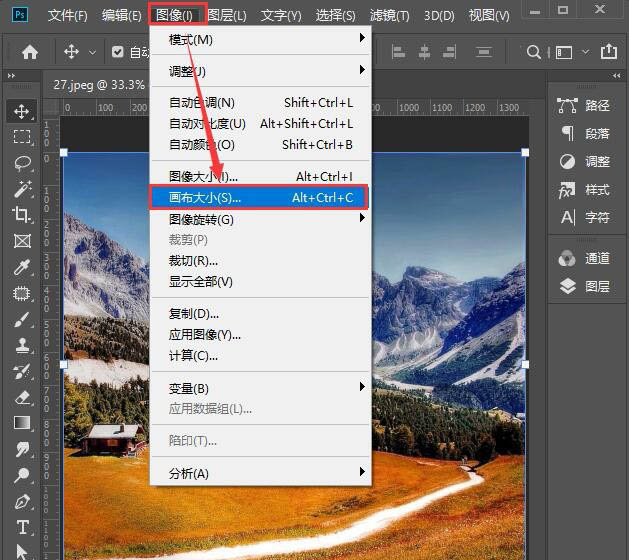The height and width of the screenshot is (560, 629).
Task: Open the Search magnifier icon
Action: pyautogui.click(x=534, y=52)
